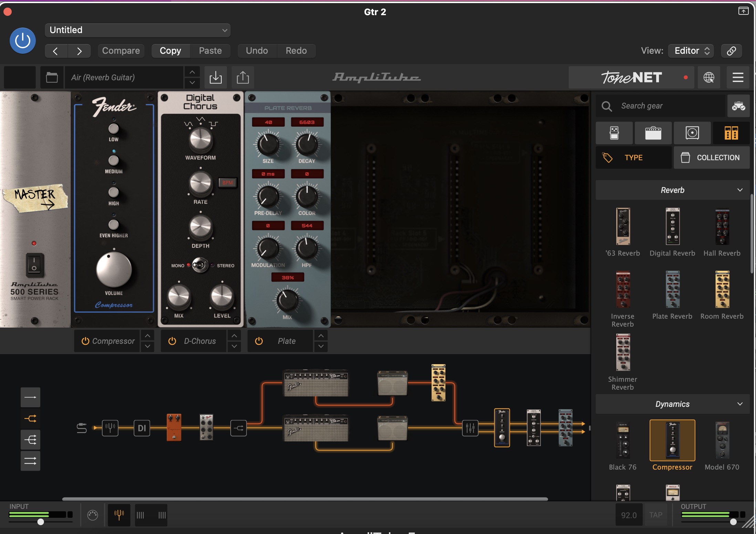
Task: Step the Plate slot model up
Action: pyautogui.click(x=321, y=336)
